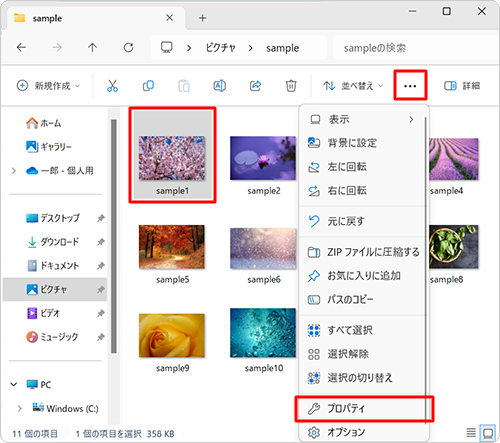Select the sample1 cherry blossom thumbnail
This screenshot has width=500, height=443.
pyautogui.click(x=172, y=158)
